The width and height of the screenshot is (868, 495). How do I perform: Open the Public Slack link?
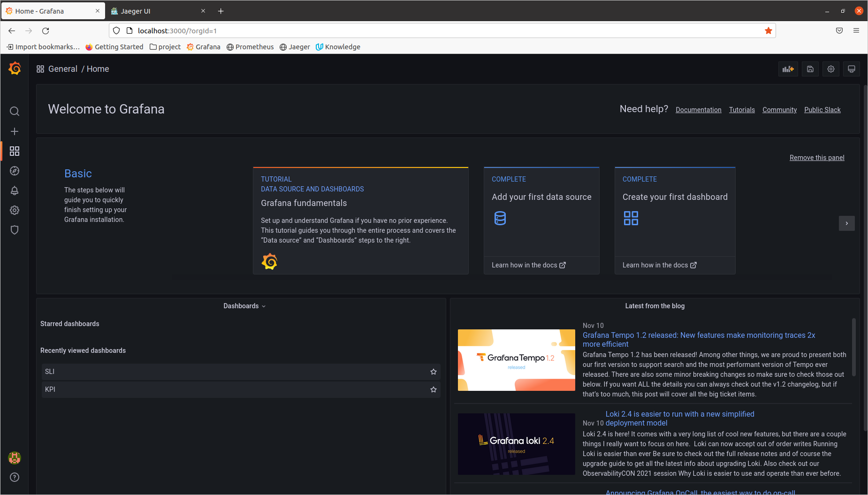click(x=822, y=110)
